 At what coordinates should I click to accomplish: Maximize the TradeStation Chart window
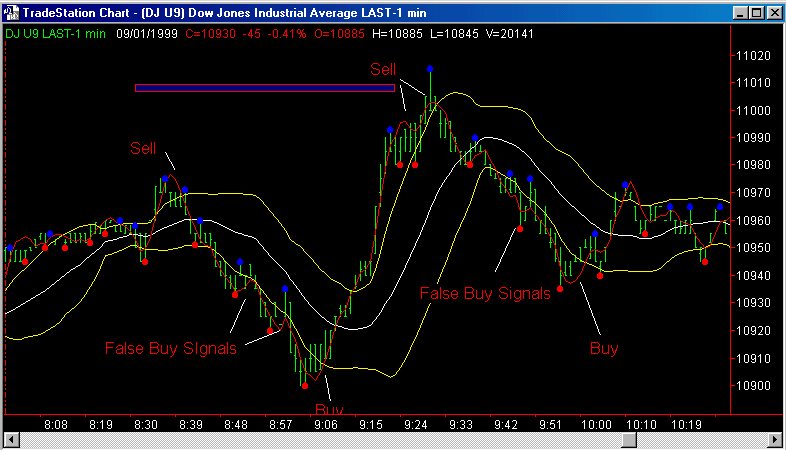click(756, 12)
